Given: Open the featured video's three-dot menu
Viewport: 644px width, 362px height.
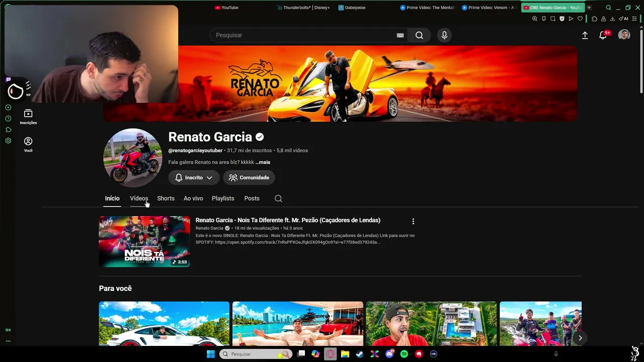Looking at the screenshot, I should pos(413,221).
